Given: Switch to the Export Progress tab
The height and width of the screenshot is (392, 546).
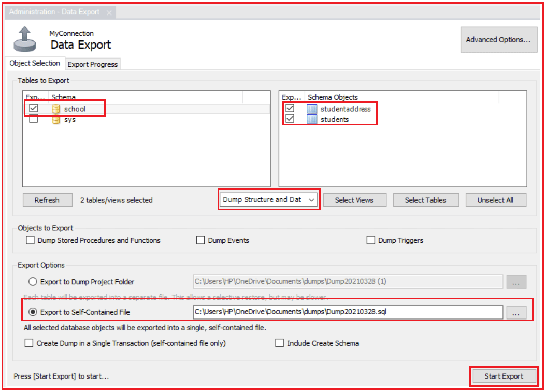Looking at the screenshot, I should tap(92, 64).
